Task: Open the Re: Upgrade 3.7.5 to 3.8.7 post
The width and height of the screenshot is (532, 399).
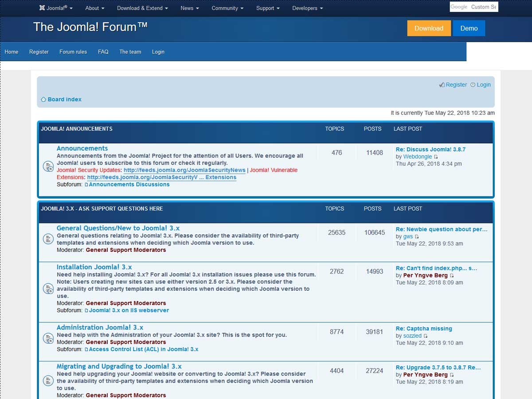Action: coord(438,368)
